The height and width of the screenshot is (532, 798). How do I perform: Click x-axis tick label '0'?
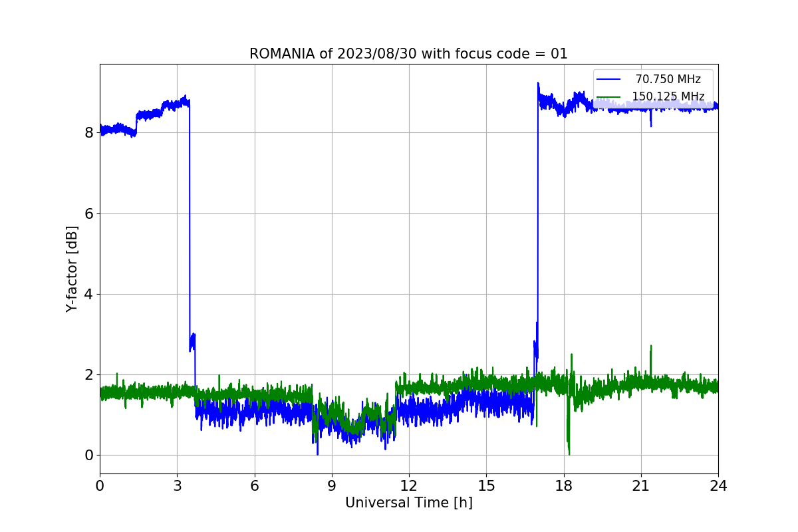100,485
